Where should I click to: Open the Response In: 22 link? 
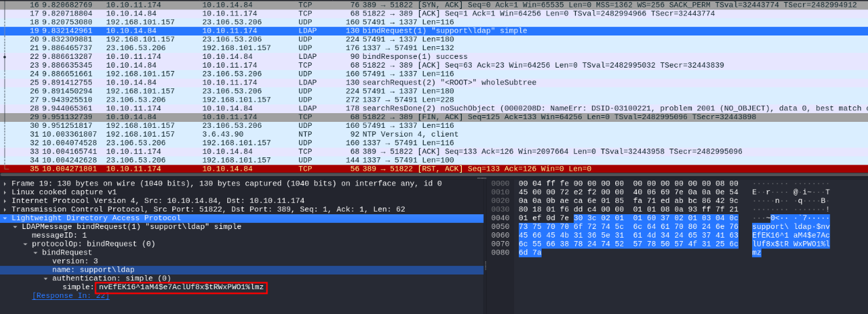coord(70,296)
